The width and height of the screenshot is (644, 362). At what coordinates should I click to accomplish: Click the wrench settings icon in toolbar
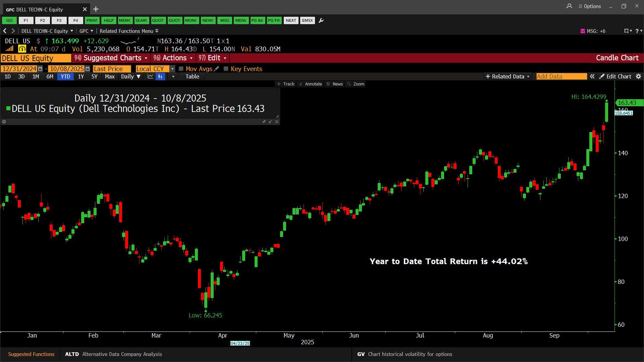[321, 20]
